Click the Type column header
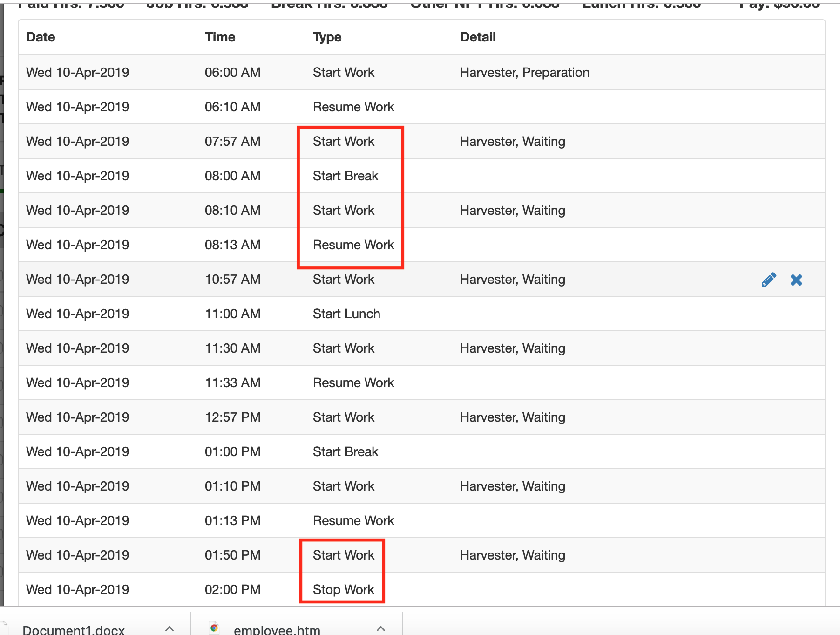This screenshot has height=635, width=840. (327, 37)
